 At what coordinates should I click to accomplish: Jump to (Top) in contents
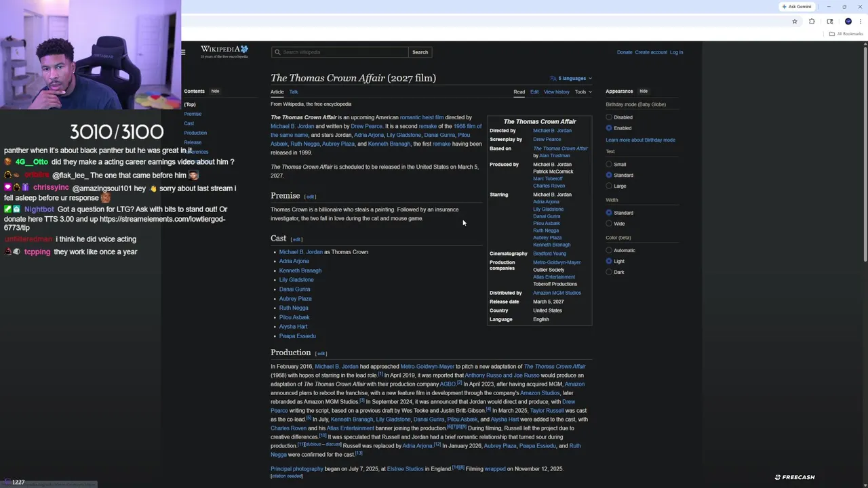tap(190, 105)
